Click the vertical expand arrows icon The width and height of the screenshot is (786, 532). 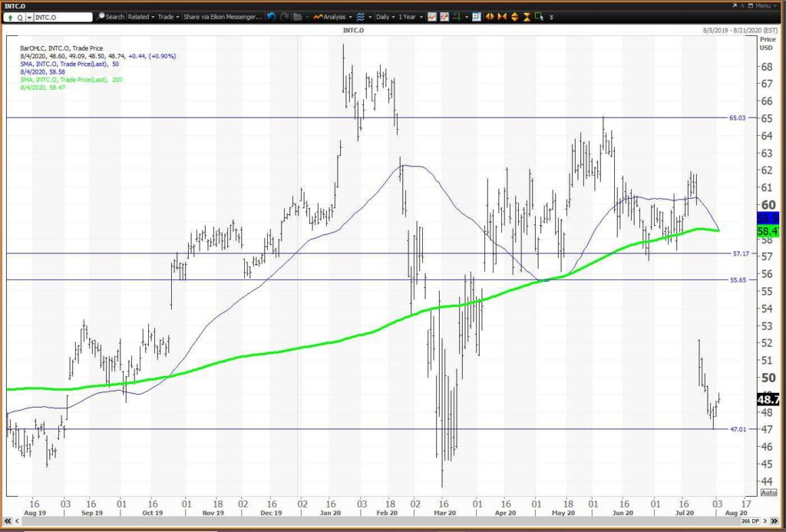tap(515, 17)
